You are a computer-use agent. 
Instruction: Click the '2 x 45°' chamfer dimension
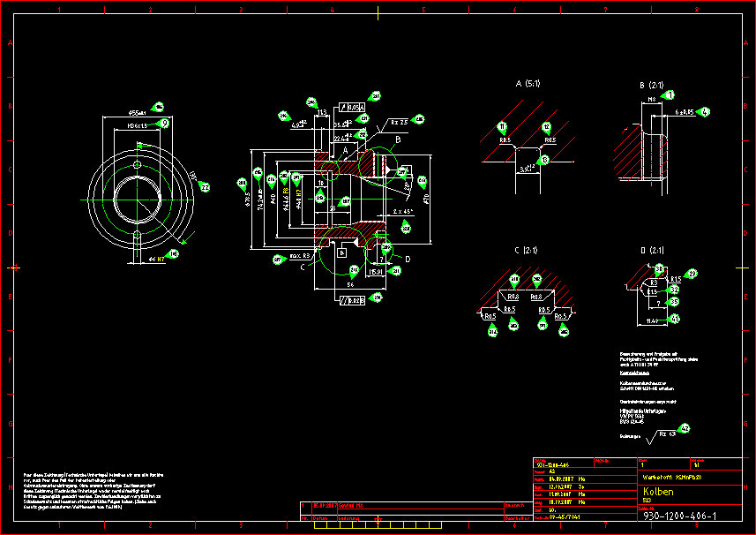point(403,212)
